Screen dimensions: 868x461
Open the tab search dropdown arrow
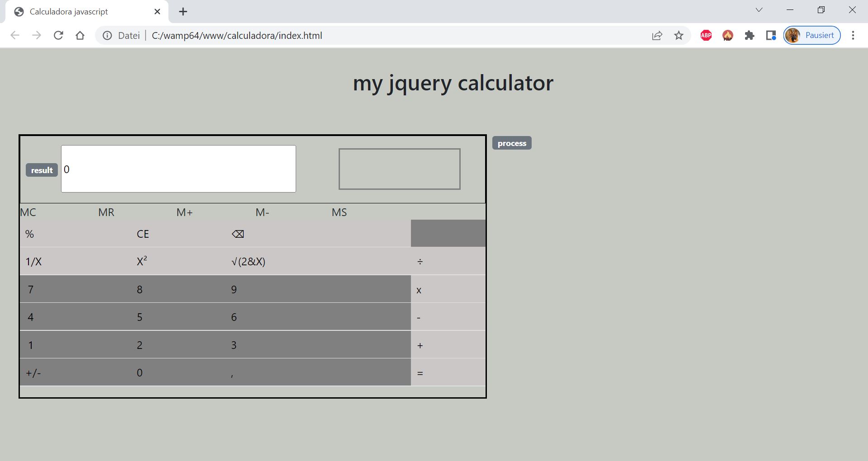pos(759,10)
